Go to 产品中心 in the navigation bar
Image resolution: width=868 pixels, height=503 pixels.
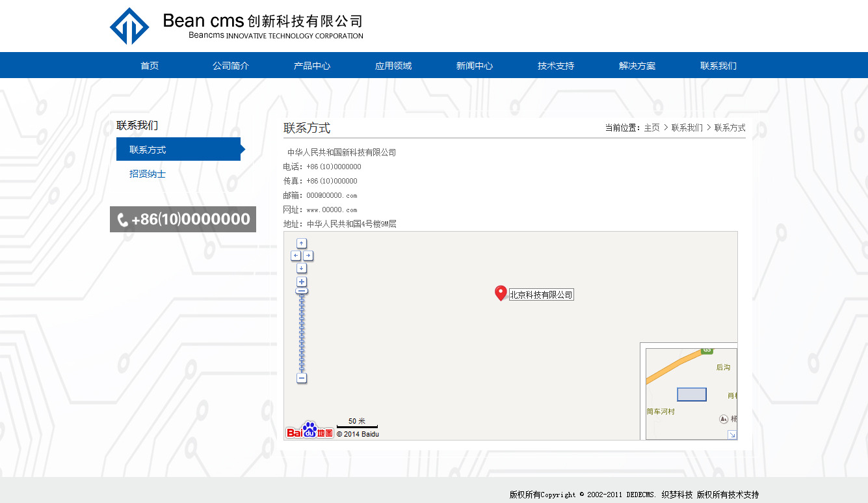[312, 66]
